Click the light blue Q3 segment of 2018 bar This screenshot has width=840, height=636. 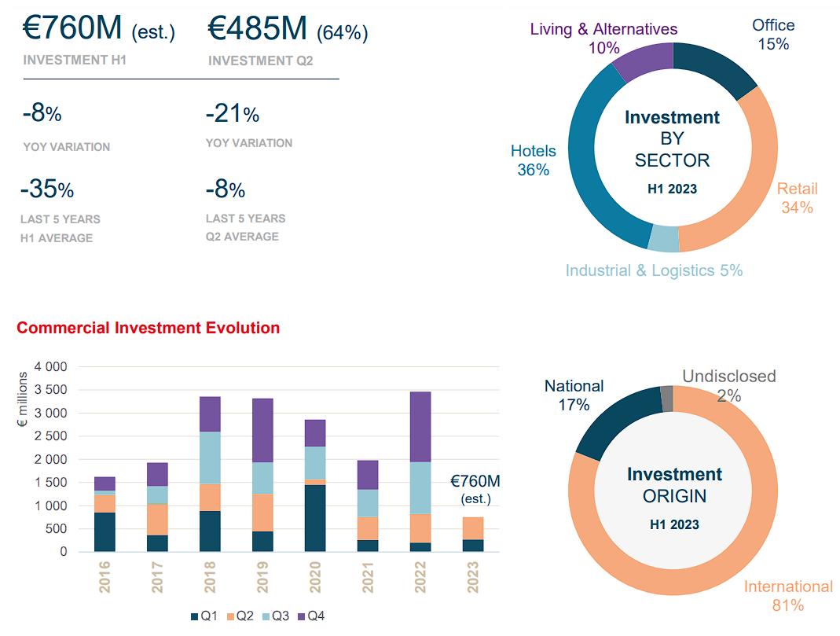[x=209, y=458]
